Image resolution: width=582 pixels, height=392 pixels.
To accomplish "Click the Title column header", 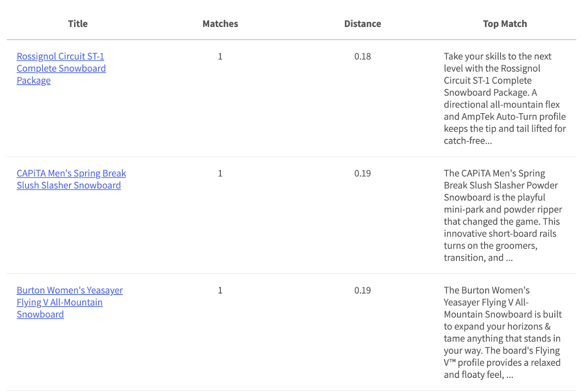I will (78, 24).
